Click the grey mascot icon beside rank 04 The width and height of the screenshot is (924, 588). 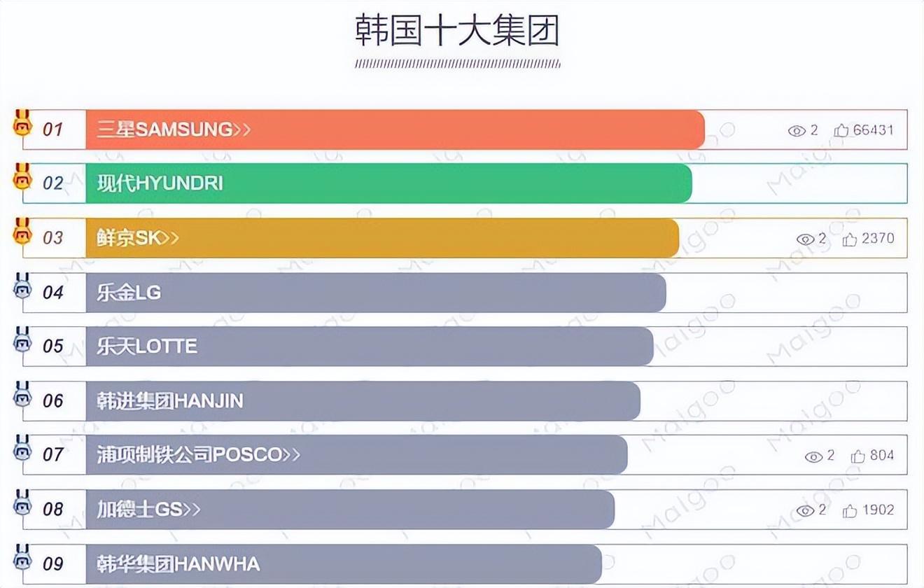point(23,288)
